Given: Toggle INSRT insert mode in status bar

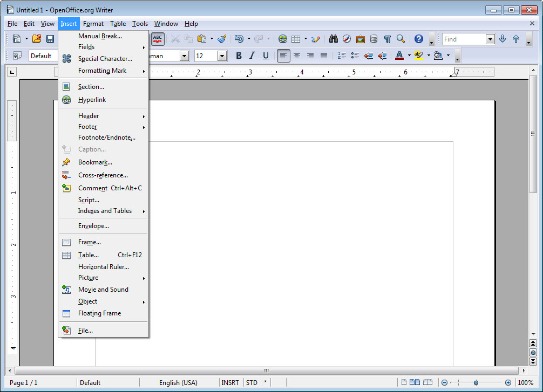Looking at the screenshot, I should tap(230, 383).
